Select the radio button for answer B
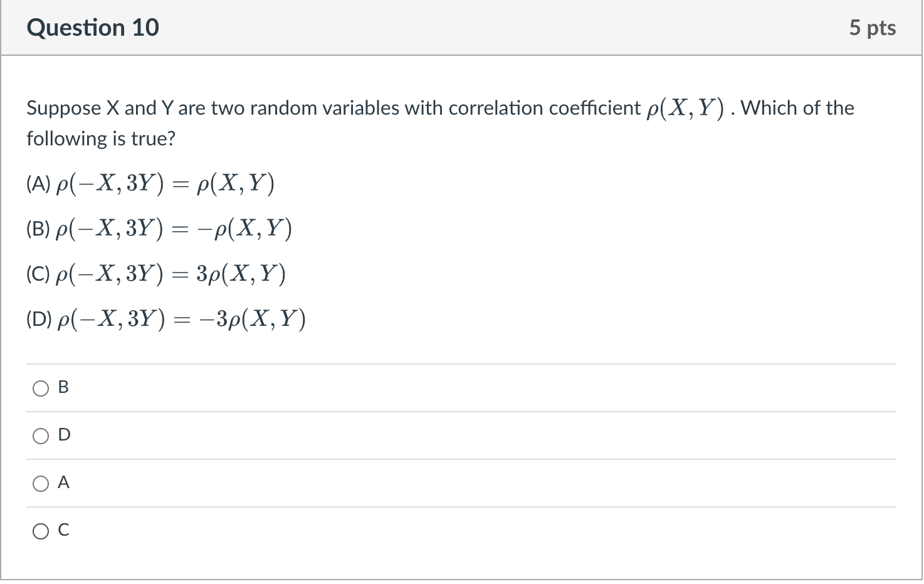This screenshot has height=584, width=924. [41, 388]
